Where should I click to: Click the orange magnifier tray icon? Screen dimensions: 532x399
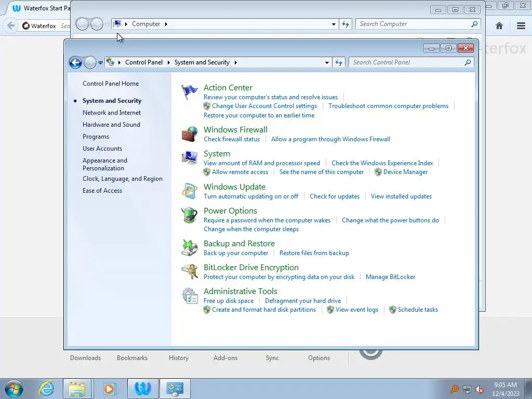click(454, 389)
